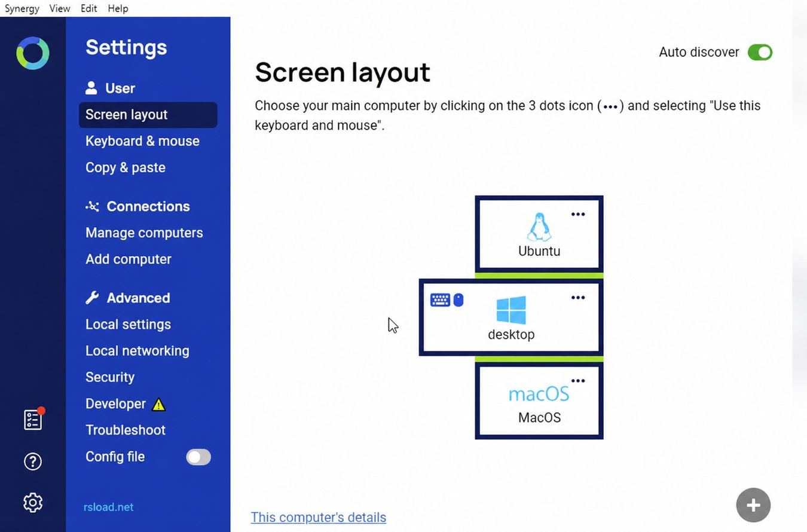Viewport: 807px width, 532px height.
Task: Open the Ubuntu three-dots menu
Action: pyautogui.click(x=578, y=214)
